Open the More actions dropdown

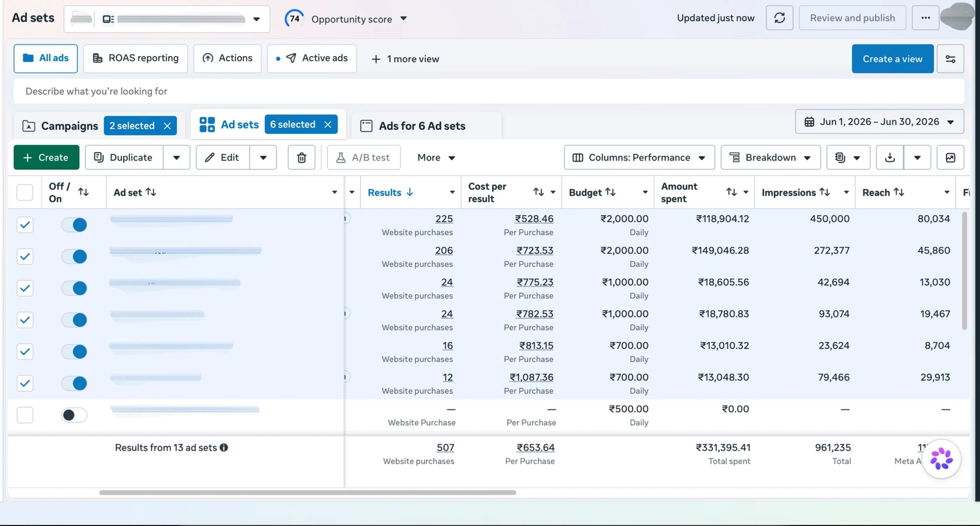(x=436, y=158)
